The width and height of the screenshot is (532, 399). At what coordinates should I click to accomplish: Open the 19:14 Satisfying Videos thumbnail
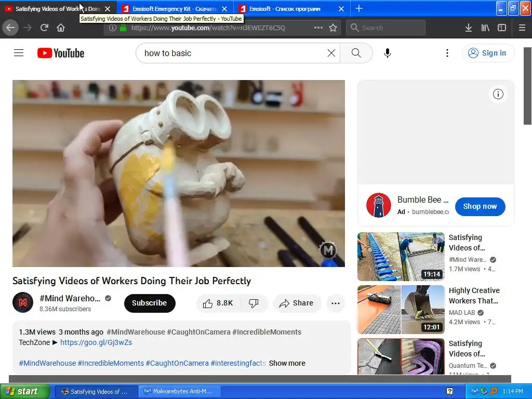401,257
